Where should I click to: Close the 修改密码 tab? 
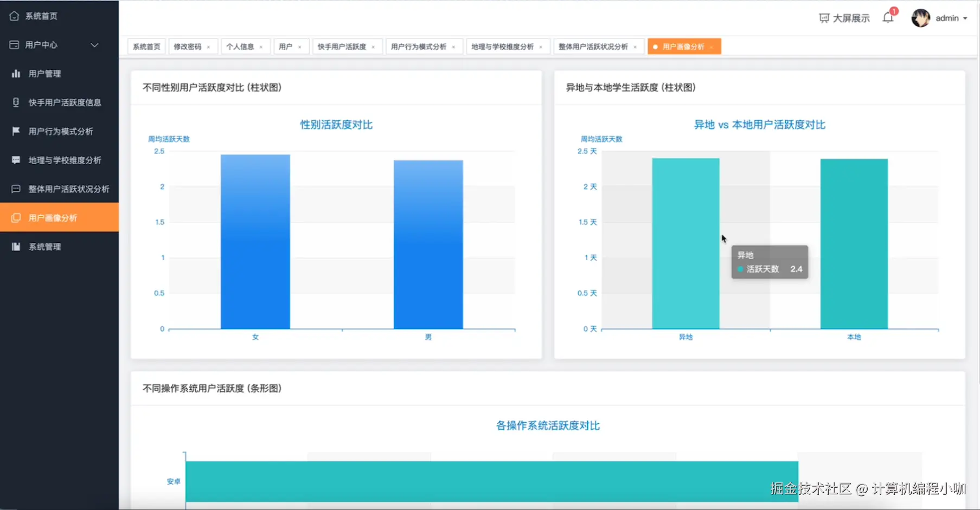click(208, 47)
